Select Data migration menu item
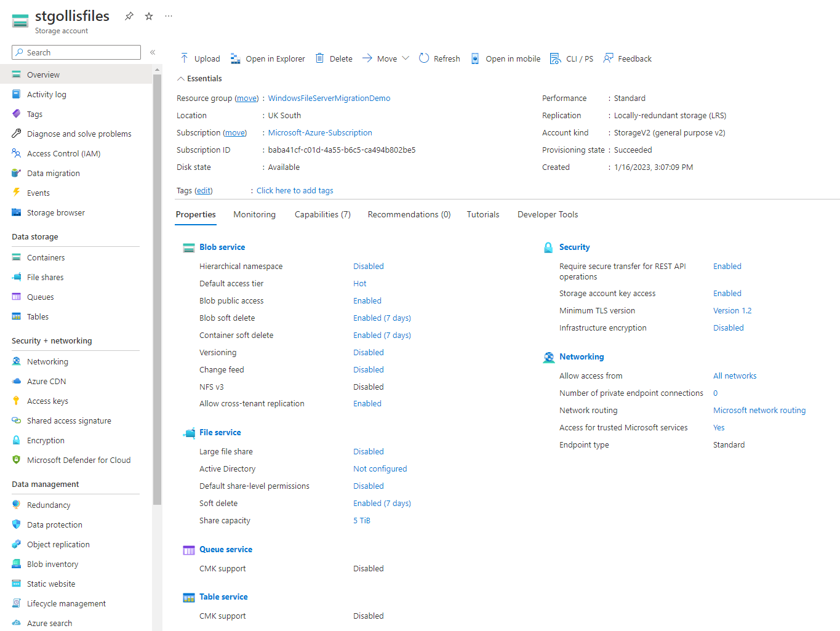This screenshot has height=631, width=840. (x=54, y=173)
